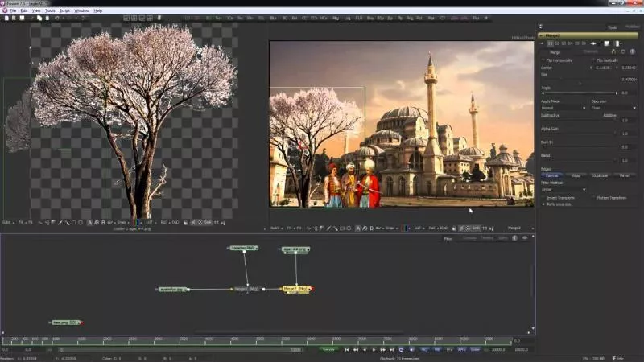The width and height of the screenshot is (644, 362).
Task: Toggle the Invert Transform checkbox
Action: (544, 198)
